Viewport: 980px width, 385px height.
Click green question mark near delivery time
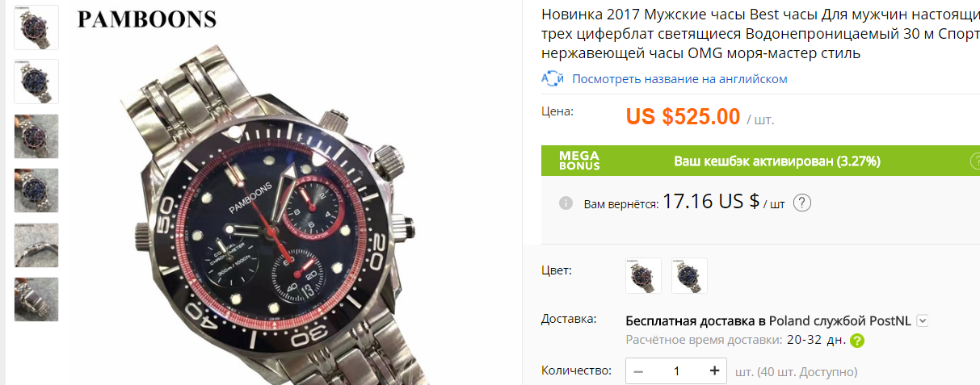pyautogui.click(x=857, y=341)
